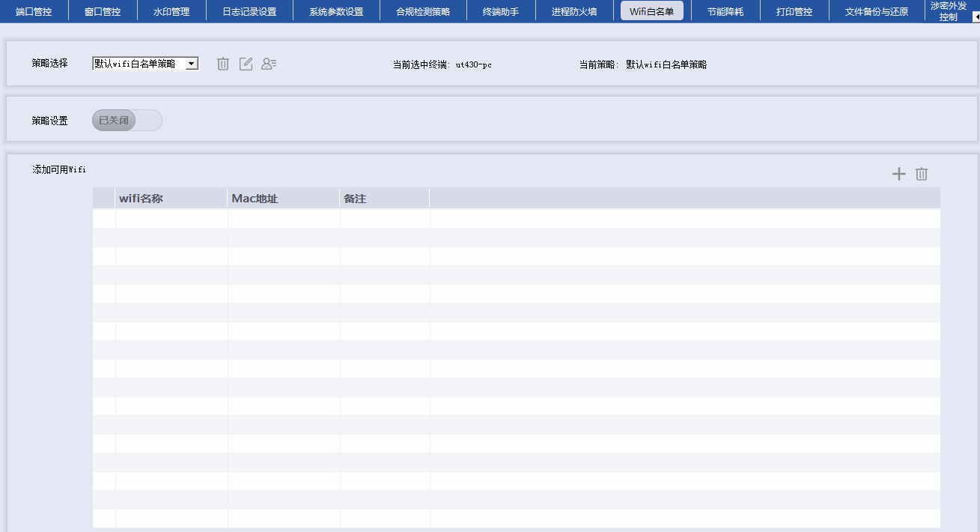Switch to the 涉密外发控制 tab
The width and height of the screenshot is (980, 532).
tap(948, 10)
